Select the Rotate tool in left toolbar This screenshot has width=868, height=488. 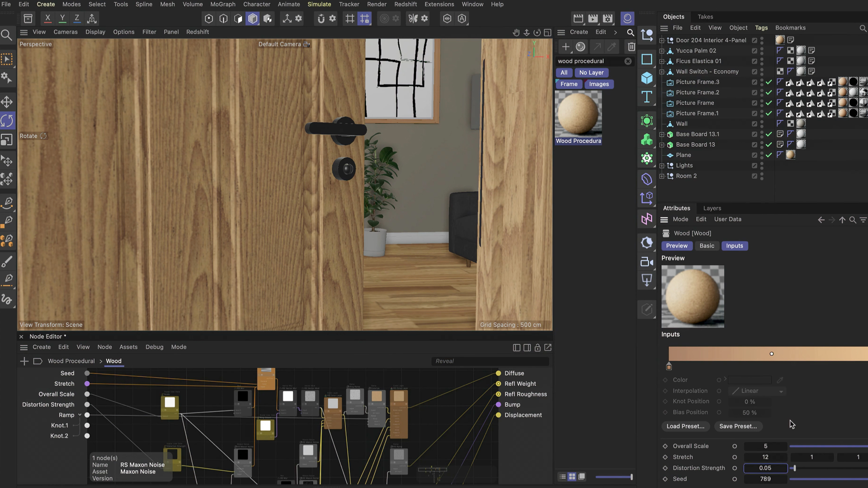7,121
